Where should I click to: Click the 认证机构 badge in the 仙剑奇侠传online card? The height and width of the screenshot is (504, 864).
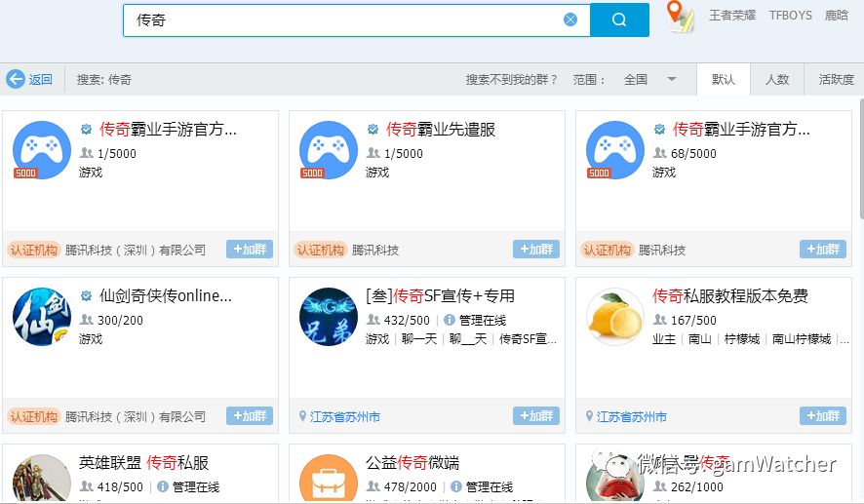point(33,417)
